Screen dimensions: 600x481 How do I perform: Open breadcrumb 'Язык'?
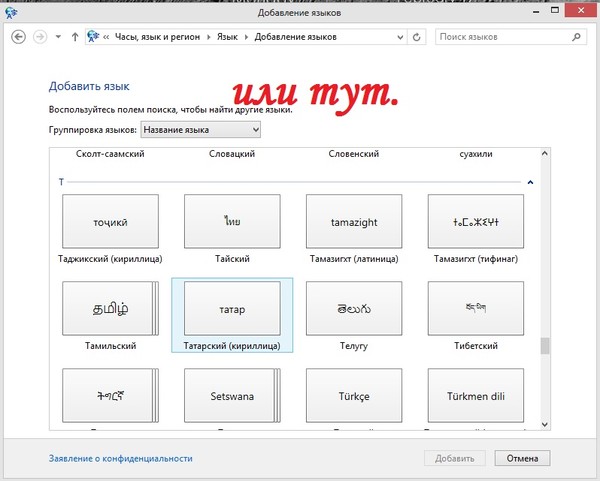227,37
